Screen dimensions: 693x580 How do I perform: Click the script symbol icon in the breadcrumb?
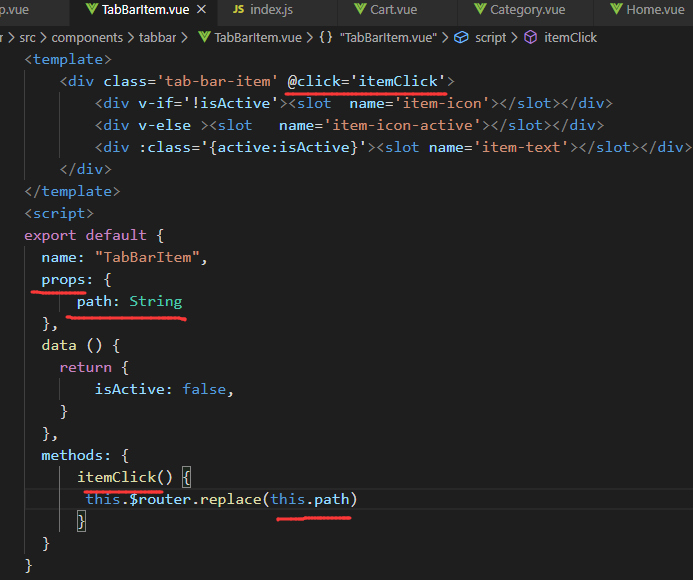click(x=461, y=37)
